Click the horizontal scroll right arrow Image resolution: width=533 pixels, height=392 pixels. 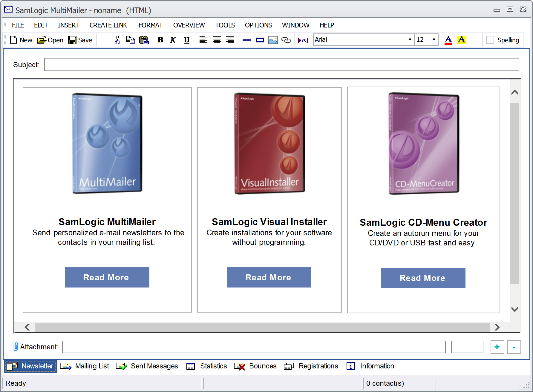point(497,327)
